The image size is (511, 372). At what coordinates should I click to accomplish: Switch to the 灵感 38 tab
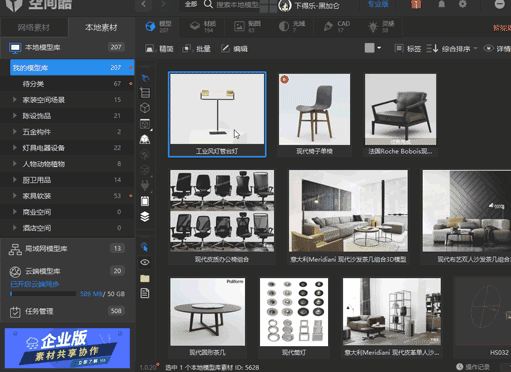point(381,27)
